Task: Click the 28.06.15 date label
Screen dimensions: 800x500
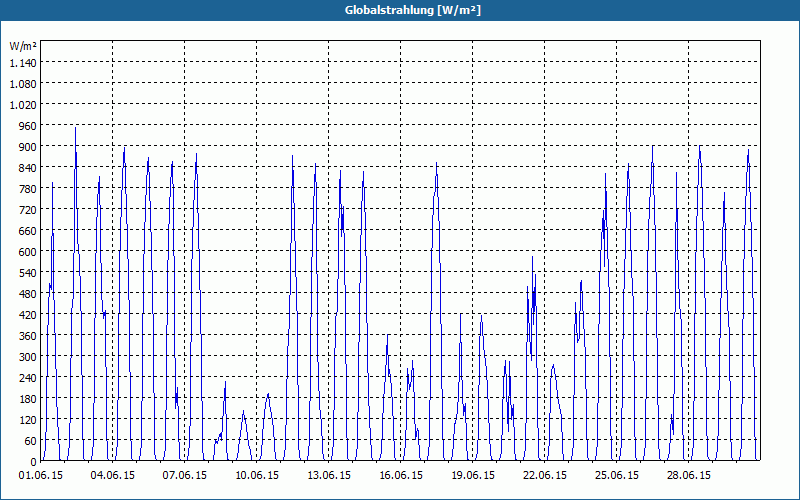Action: point(688,476)
